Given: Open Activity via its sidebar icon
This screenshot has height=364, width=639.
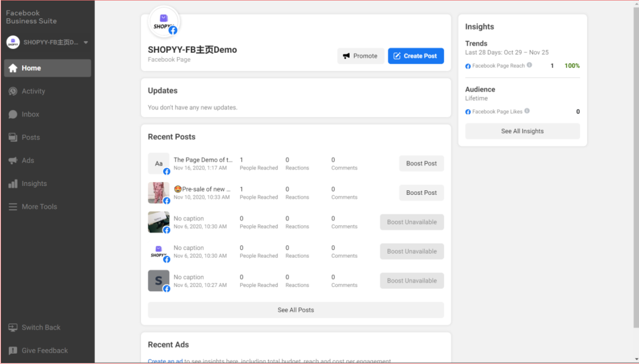Looking at the screenshot, I should click(x=13, y=91).
